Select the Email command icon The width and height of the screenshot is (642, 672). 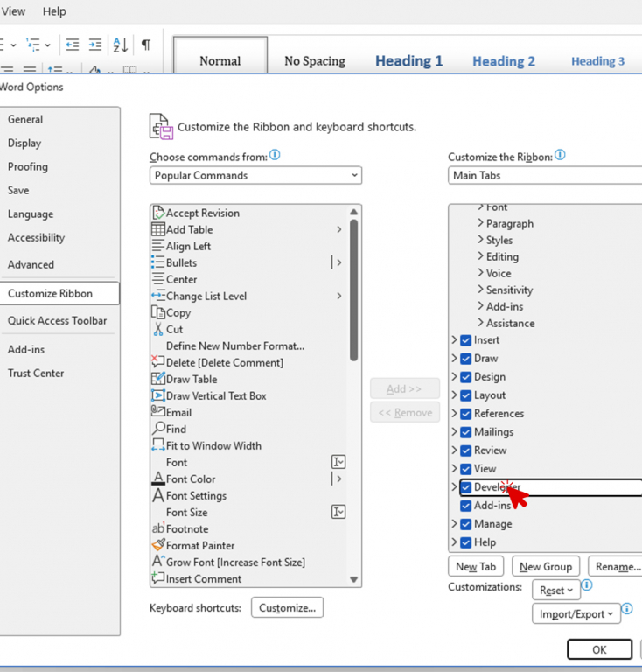(158, 411)
